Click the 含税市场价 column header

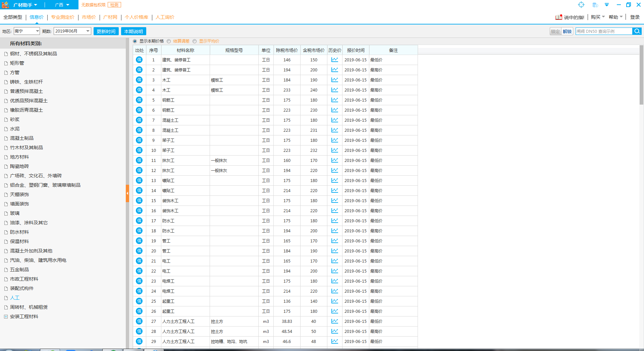pyautogui.click(x=314, y=50)
